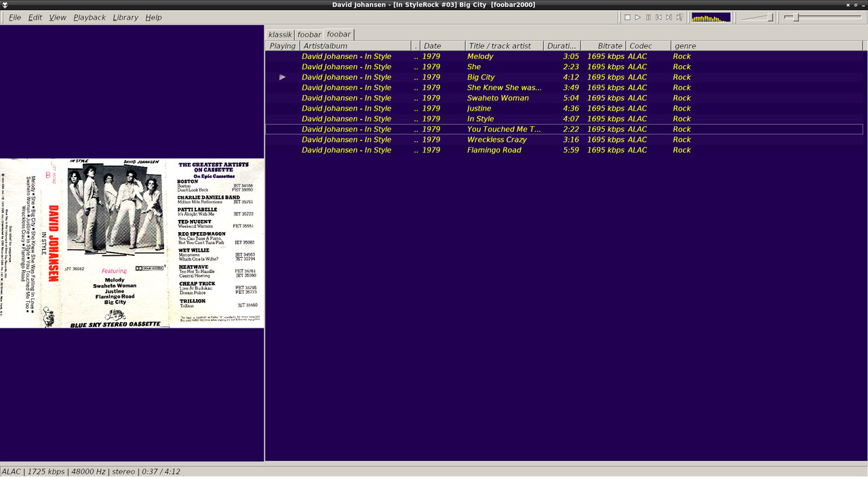Image resolution: width=868 pixels, height=477 pixels.
Task: Click the spectrum visualization display
Action: tap(711, 17)
